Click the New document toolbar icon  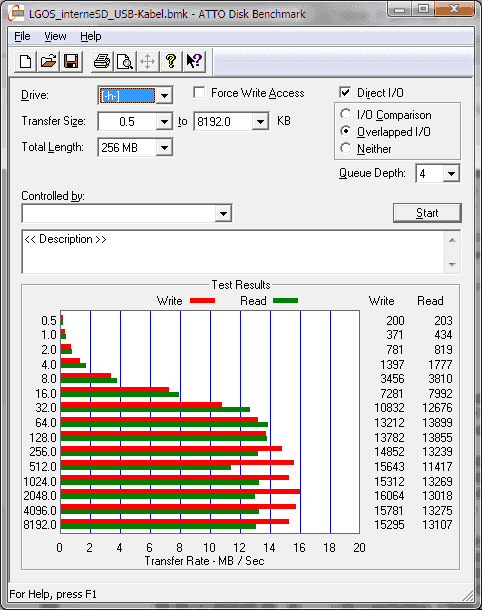pyautogui.click(x=26, y=61)
